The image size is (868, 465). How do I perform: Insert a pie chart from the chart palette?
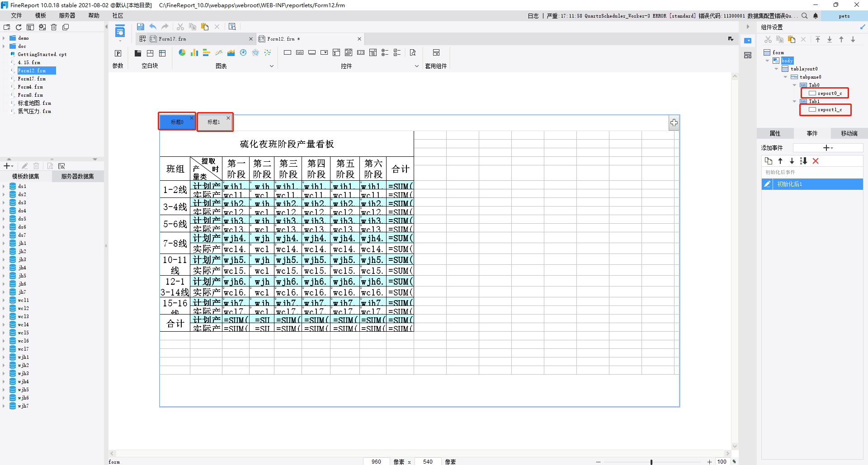pos(182,52)
